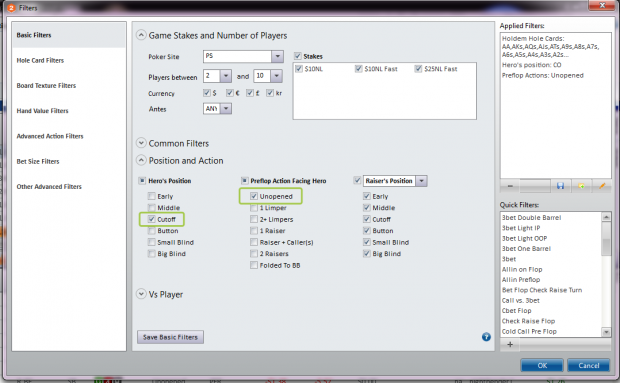Toggle the dollar currency checkbox

pyautogui.click(x=207, y=93)
